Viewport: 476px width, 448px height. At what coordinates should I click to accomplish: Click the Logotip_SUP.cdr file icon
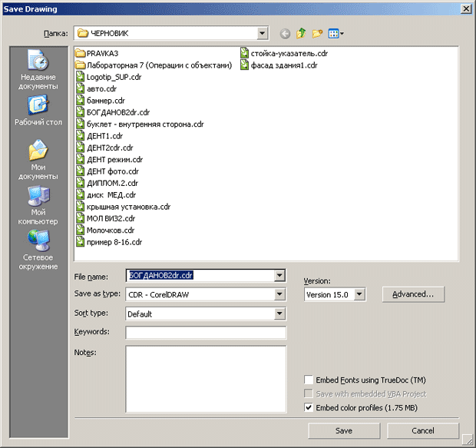pos(80,77)
